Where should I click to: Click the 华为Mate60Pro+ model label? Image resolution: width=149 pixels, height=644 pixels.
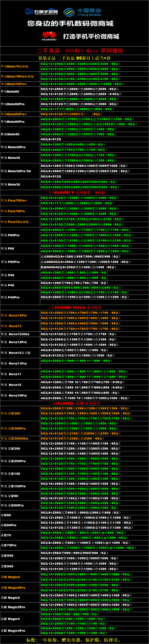(14, 114)
